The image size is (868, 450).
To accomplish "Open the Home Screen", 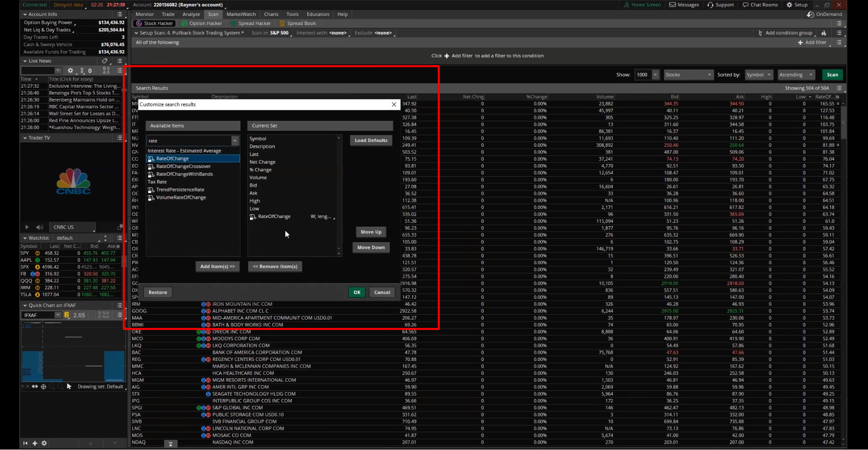I will tap(642, 5).
